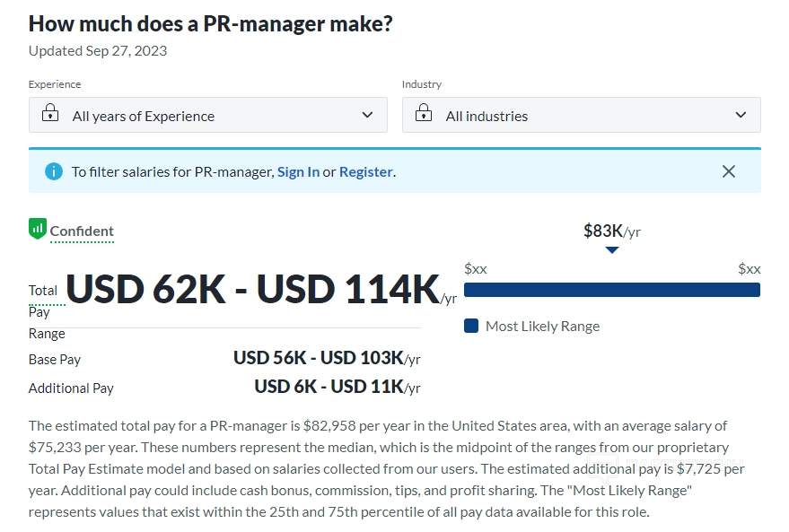
Task: Click the Additional Pay label
Action: 71,388
